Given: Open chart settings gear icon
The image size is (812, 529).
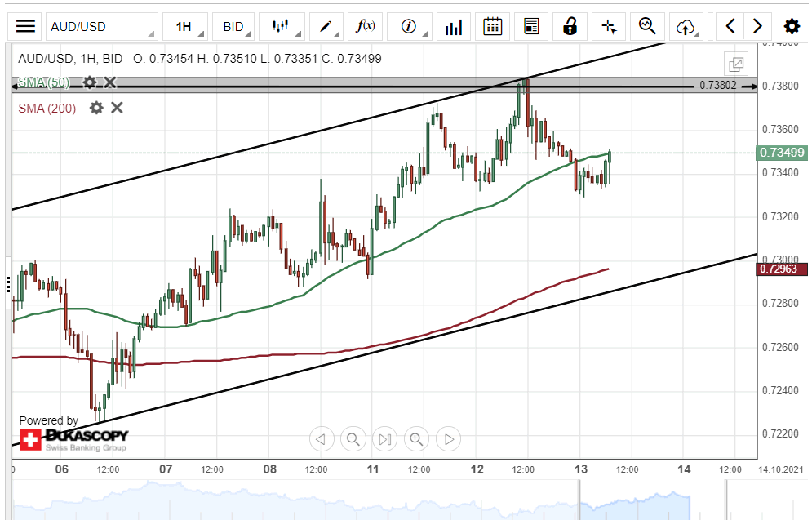Looking at the screenshot, I should tap(792, 26).
